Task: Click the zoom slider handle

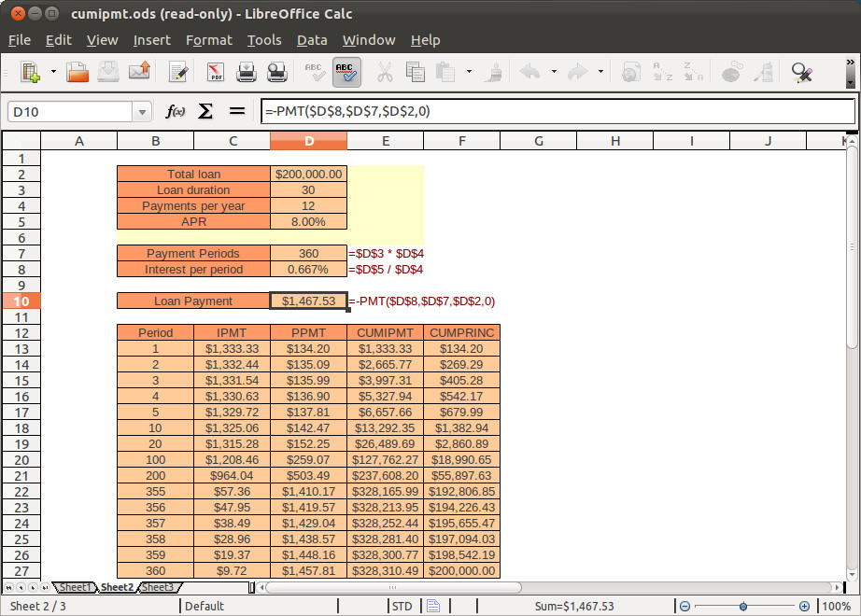Action: click(x=743, y=606)
